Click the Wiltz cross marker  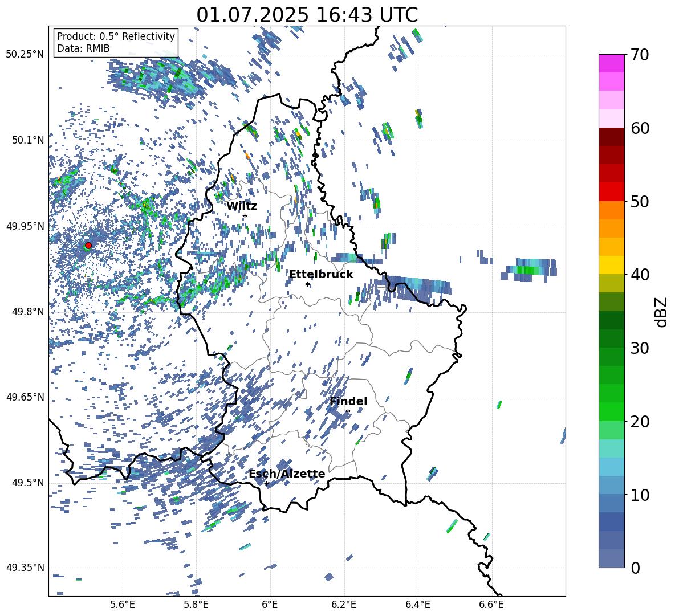245,215
